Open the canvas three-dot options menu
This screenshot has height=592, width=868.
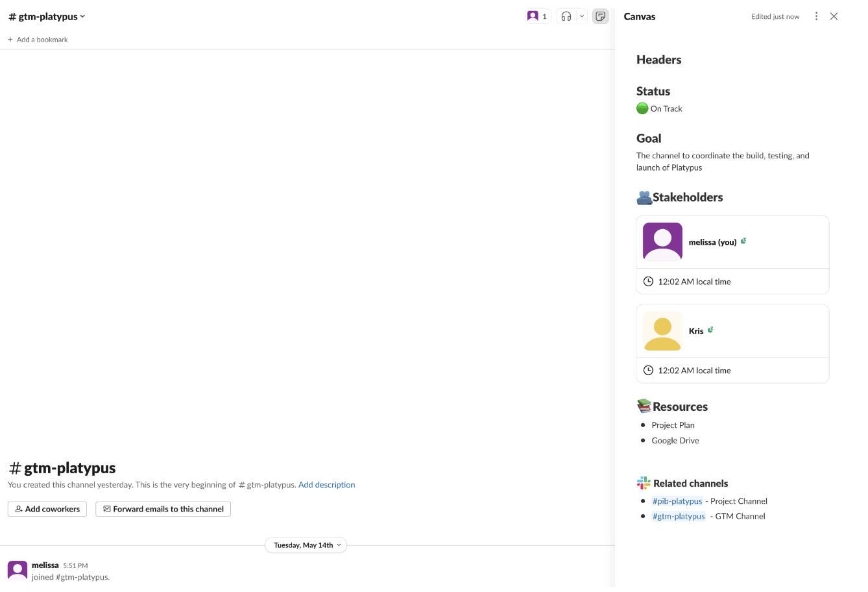coord(816,16)
